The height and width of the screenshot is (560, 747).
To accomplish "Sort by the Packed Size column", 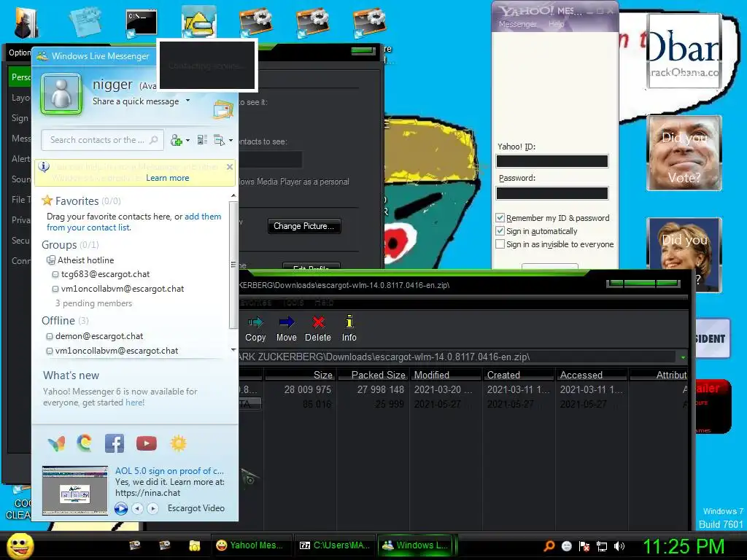I will click(x=373, y=375).
